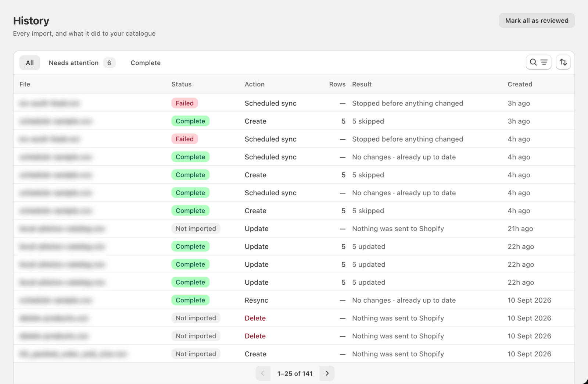The height and width of the screenshot is (384, 588).
Task: Click the Resync action cell
Action: pyautogui.click(x=256, y=300)
